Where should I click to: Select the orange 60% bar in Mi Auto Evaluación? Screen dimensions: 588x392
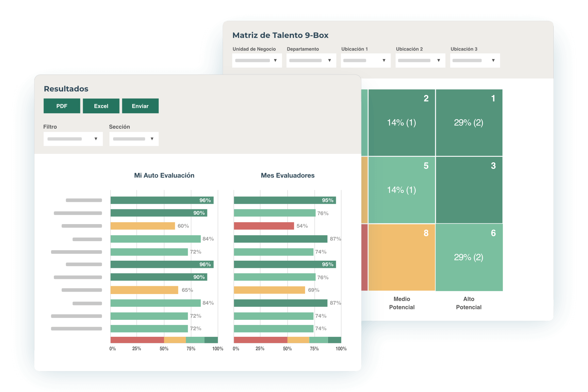(142, 226)
